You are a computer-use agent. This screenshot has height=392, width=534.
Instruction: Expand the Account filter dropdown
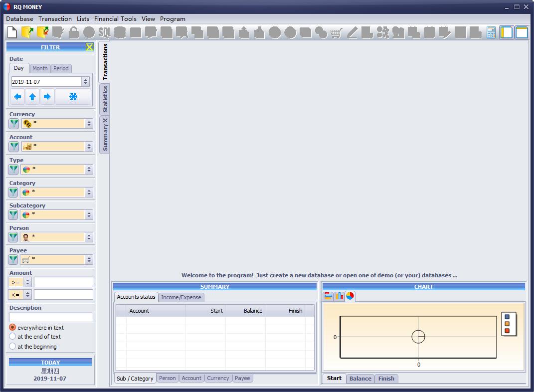pos(89,147)
